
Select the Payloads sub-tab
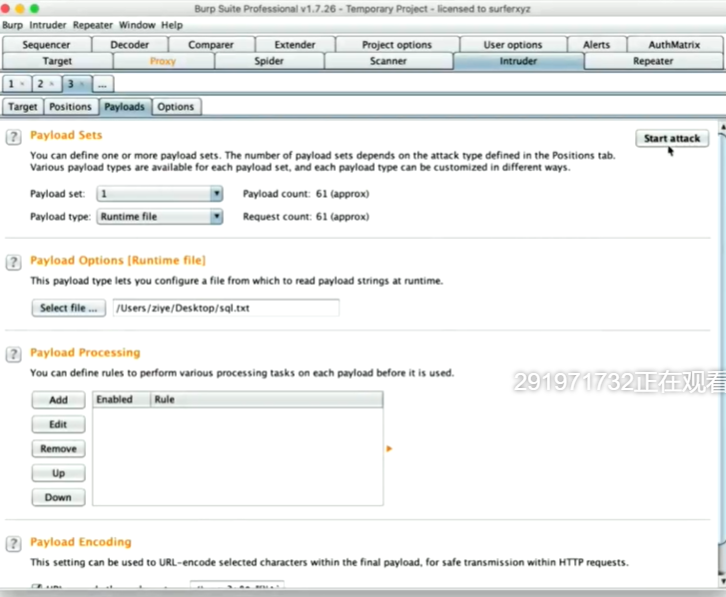point(125,107)
